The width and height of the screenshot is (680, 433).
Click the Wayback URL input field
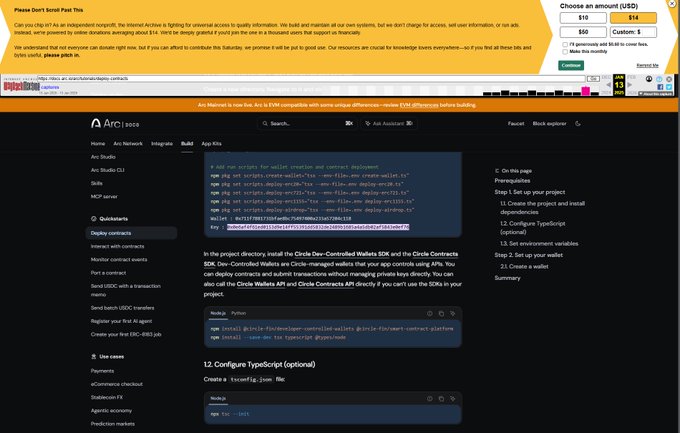coord(311,79)
